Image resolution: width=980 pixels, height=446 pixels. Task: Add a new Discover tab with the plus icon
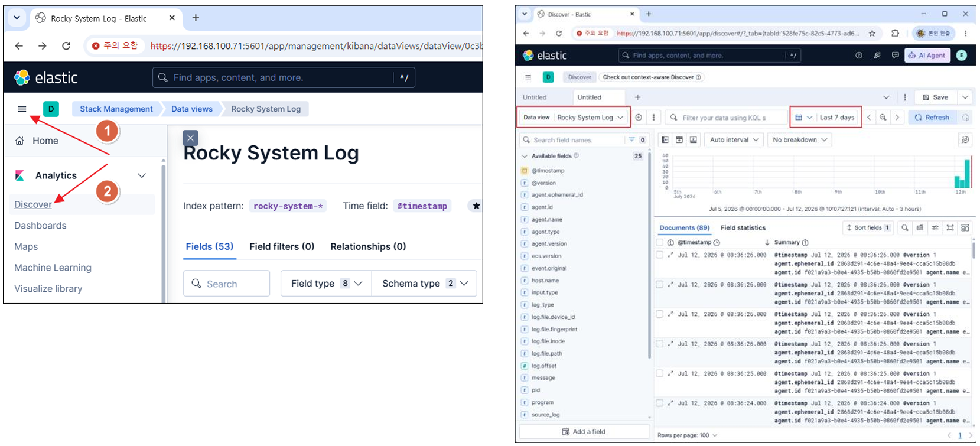637,97
